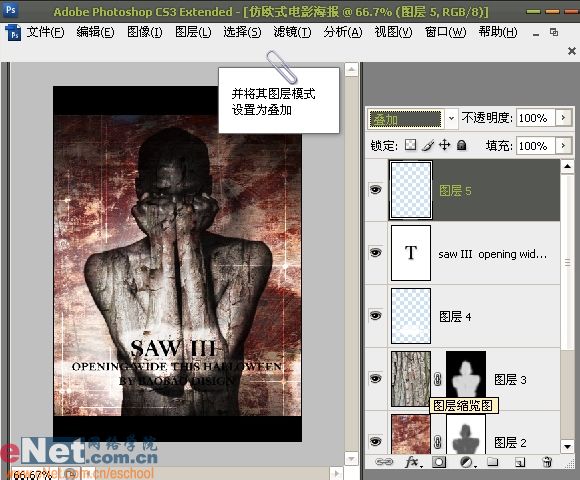Click canvas vertical scroll down arrow

click(x=351, y=459)
